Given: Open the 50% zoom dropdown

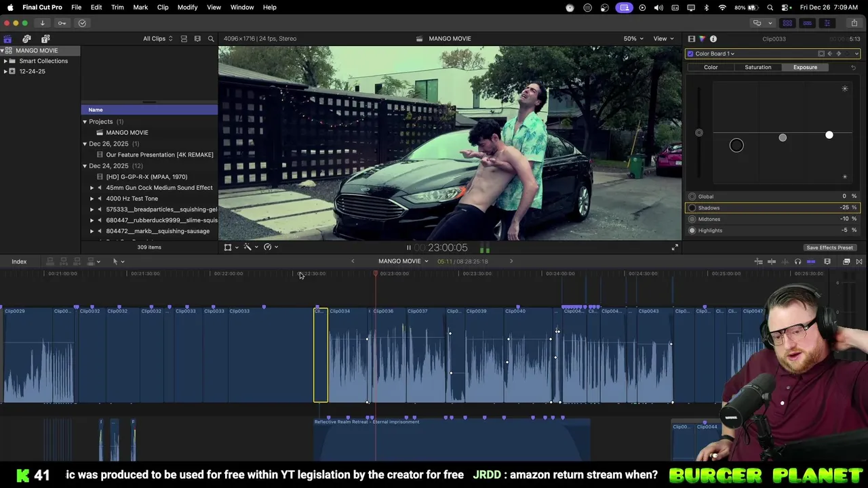Looking at the screenshot, I should pyautogui.click(x=633, y=39).
